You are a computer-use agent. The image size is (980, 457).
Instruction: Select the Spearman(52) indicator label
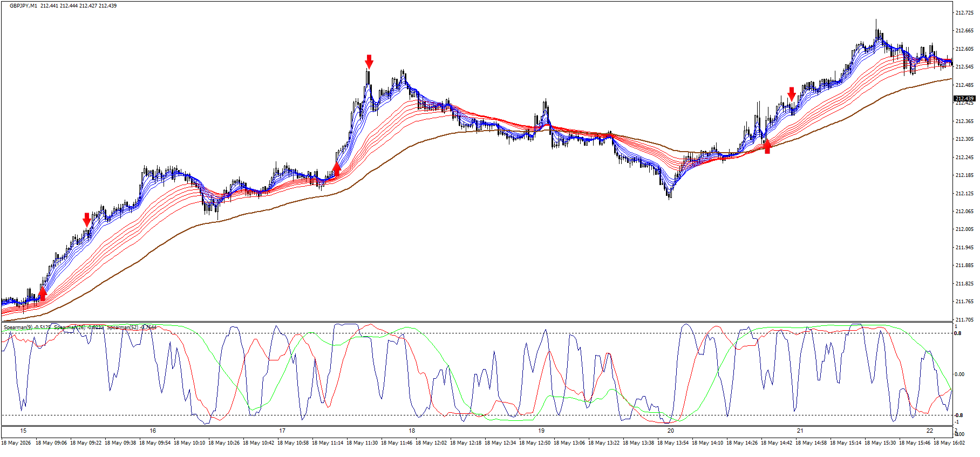click(132, 327)
